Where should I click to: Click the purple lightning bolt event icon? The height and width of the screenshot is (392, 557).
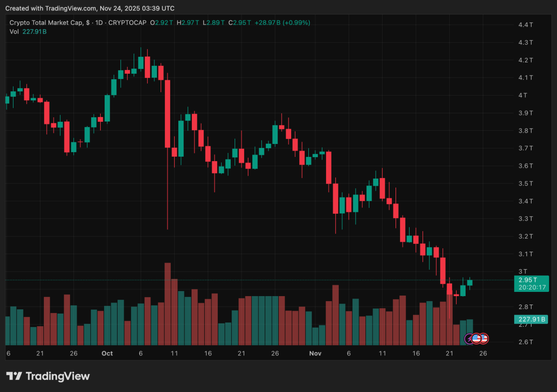pos(469,339)
